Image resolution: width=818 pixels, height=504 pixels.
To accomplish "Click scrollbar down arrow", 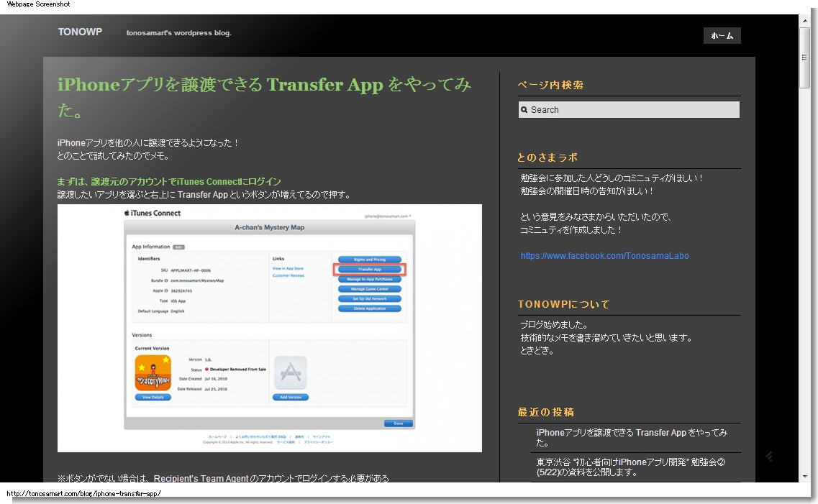I will click(804, 477).
